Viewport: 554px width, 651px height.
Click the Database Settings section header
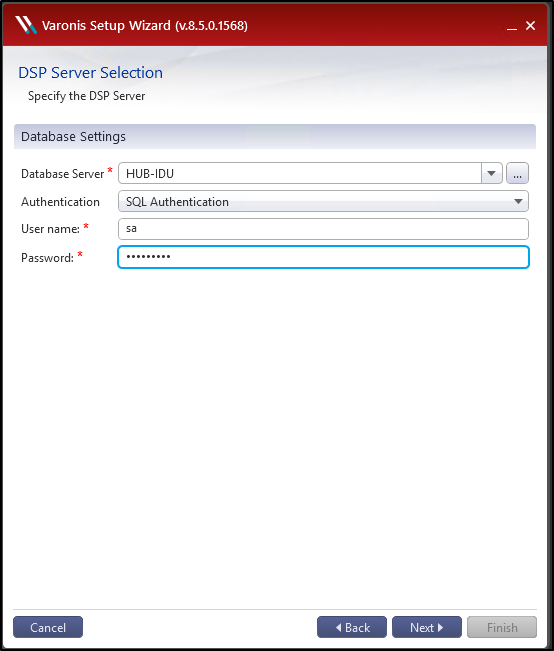pyautogui.click(x=275, y=136)
